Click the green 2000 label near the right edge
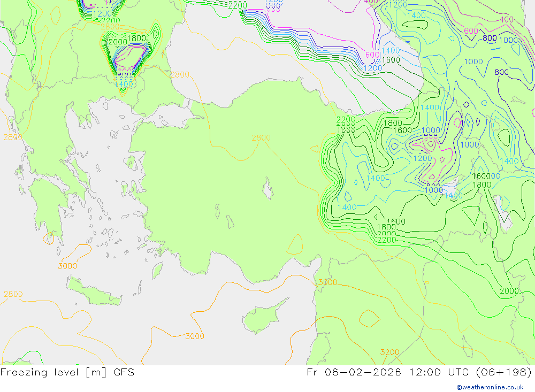 coord(509,291)
